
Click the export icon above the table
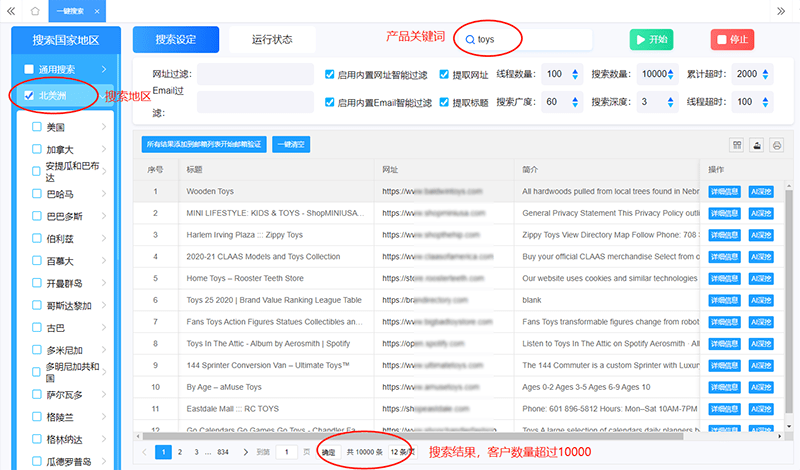coord(757,144)
